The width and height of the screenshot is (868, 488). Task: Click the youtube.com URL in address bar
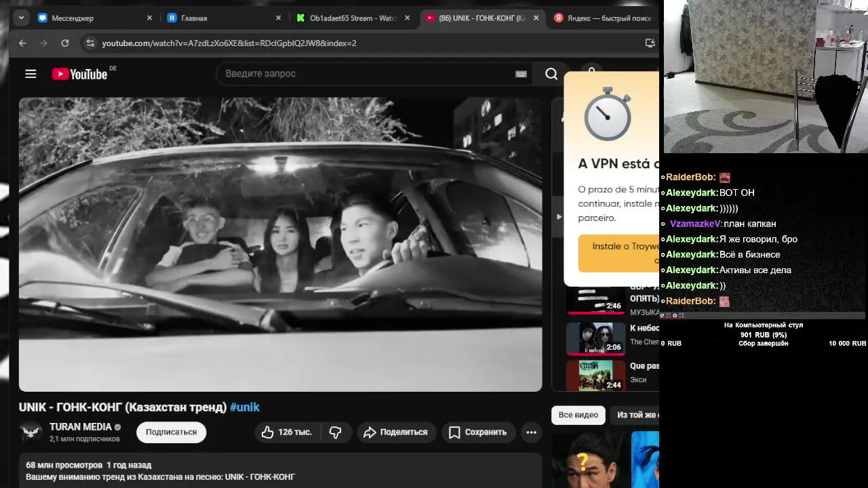coord(229,43)
